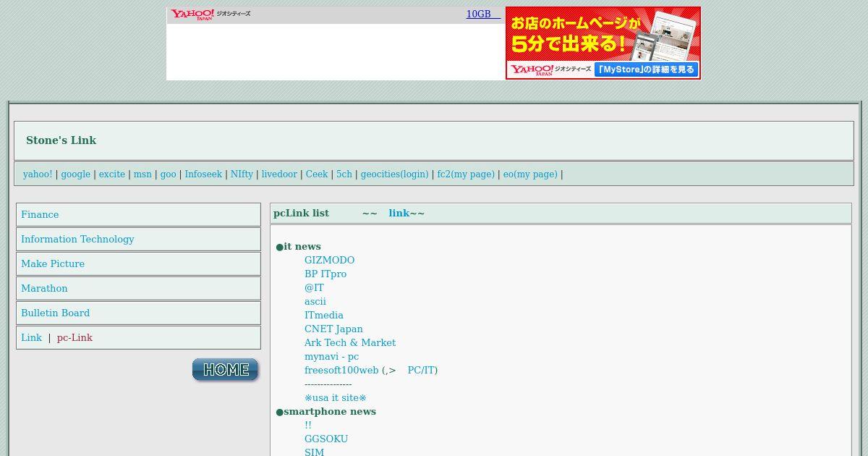The image size is (868, 456).
Task: Open the PC/IT link
Action: 422,371
